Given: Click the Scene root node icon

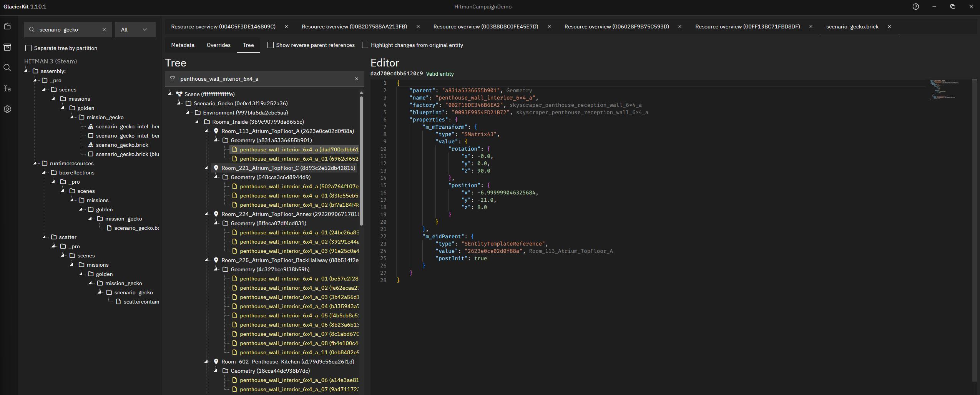Looking at the screenshot, I should click(179, 94).
